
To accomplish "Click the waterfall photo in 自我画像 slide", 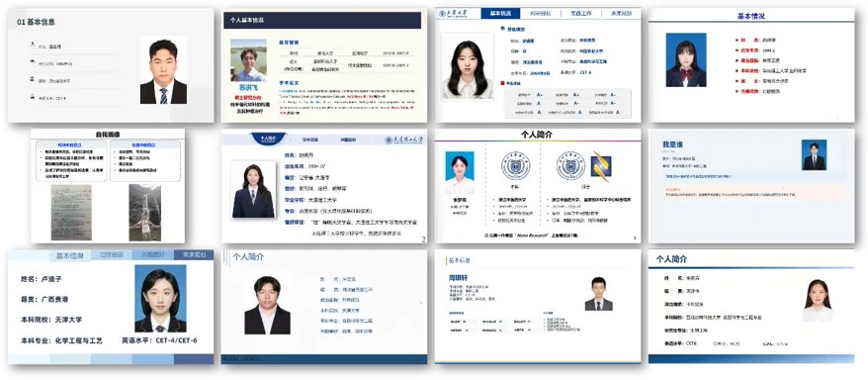I will pyautogui.click(x=145, y=213).
